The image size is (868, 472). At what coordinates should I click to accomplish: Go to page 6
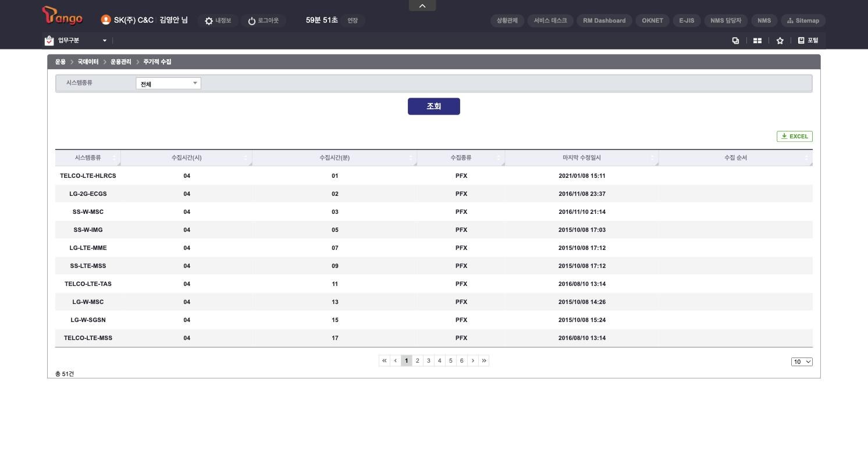pyautogui.click(x=462, y=361)
